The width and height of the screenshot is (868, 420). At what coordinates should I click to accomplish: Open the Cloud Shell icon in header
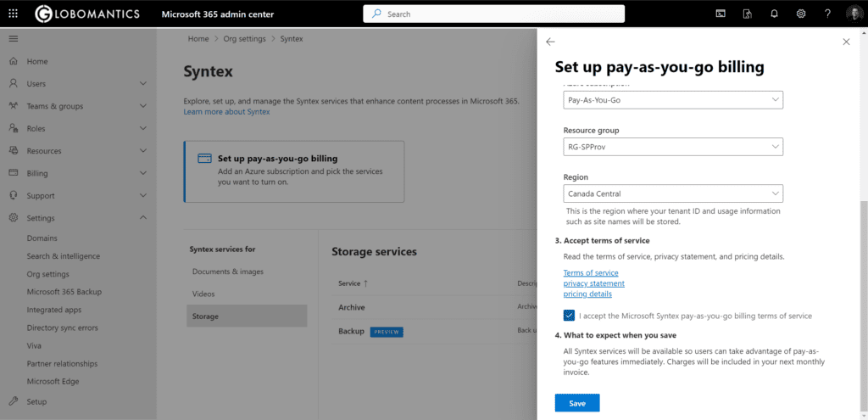coord(721,14)
